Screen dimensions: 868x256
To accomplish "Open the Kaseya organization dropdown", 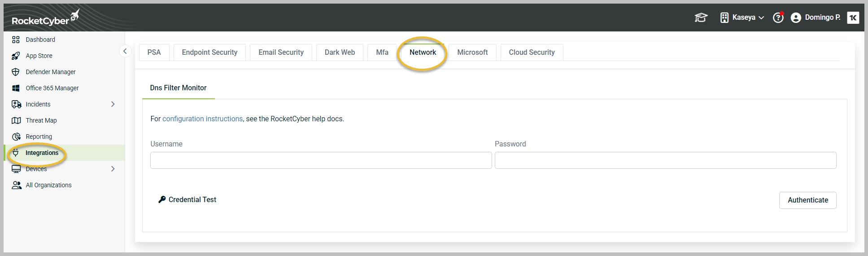I will point(742,18).
